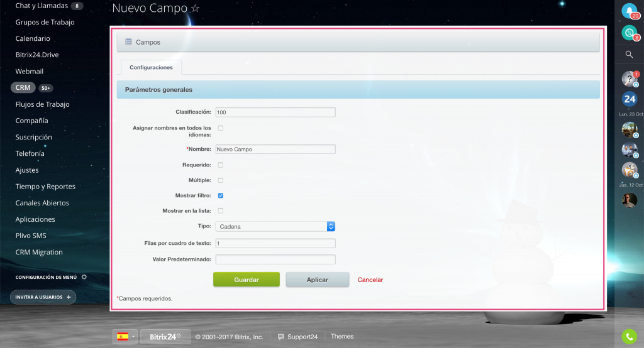
Task: Open Telefonía in sidebar
Action: point(30,153)
